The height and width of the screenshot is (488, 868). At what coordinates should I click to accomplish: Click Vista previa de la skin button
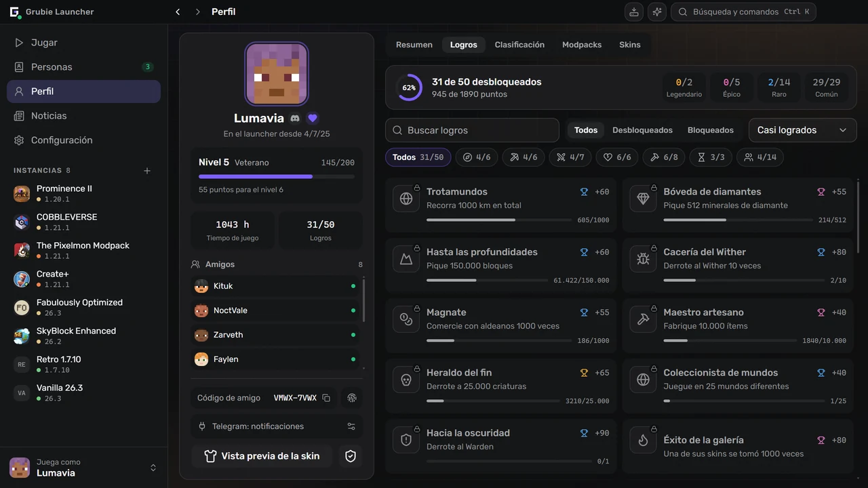tap(262, 456)
